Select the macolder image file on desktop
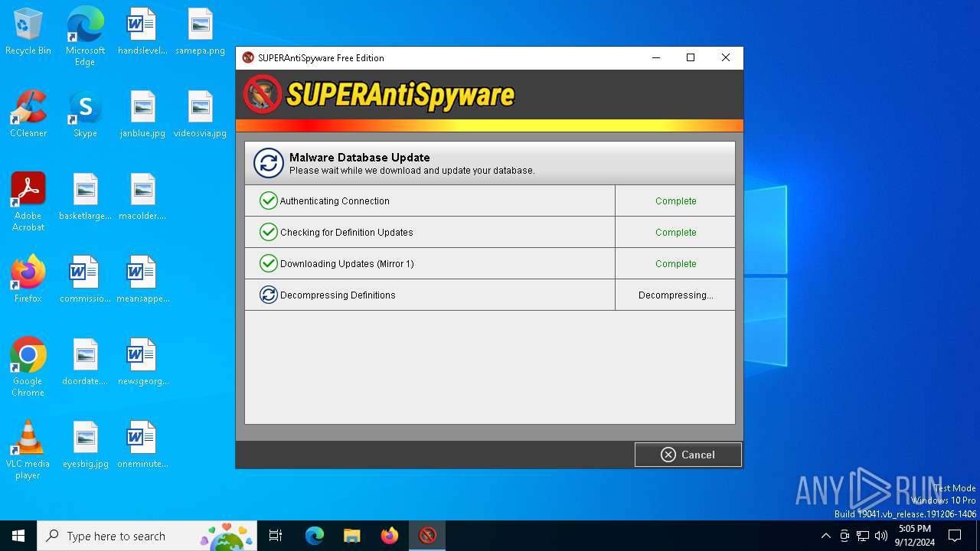 (x=142, y=197)
